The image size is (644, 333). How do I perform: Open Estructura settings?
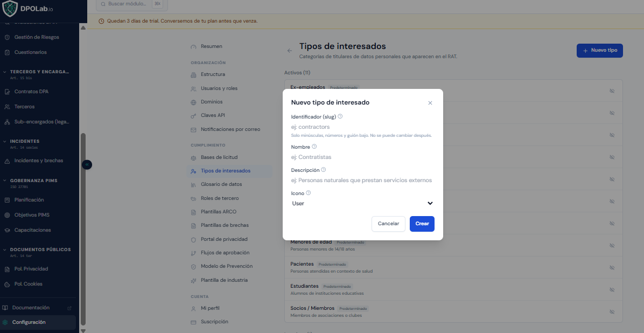[229, 74]
